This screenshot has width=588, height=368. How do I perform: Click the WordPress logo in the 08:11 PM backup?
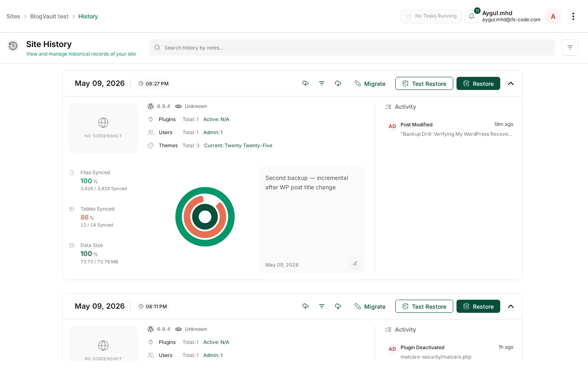pos(151,329)
